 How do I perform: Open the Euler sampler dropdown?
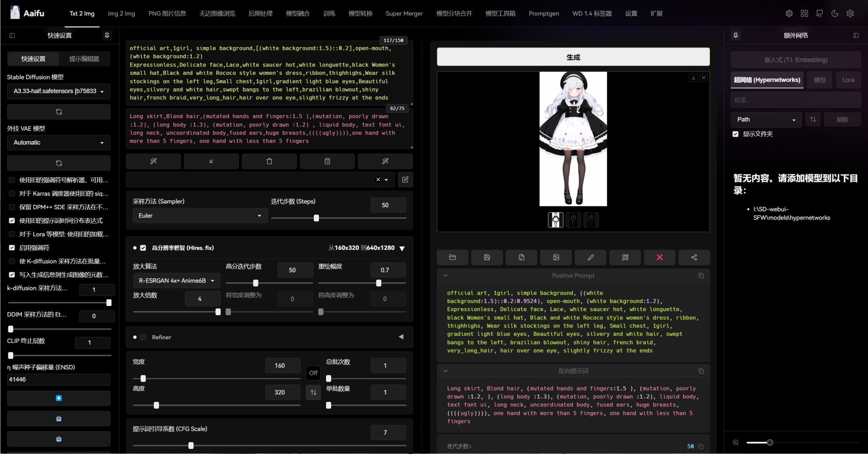[200, 216]
